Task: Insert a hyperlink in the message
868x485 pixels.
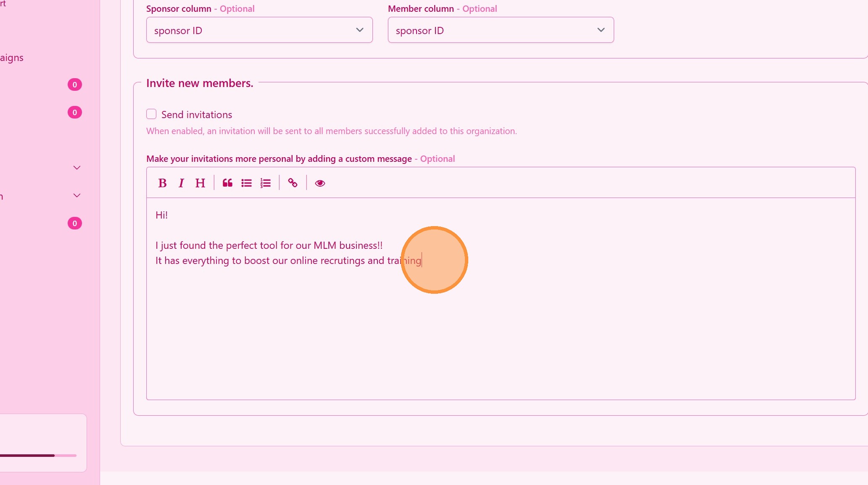Action: pyautogui.click(x=293, y=183)
